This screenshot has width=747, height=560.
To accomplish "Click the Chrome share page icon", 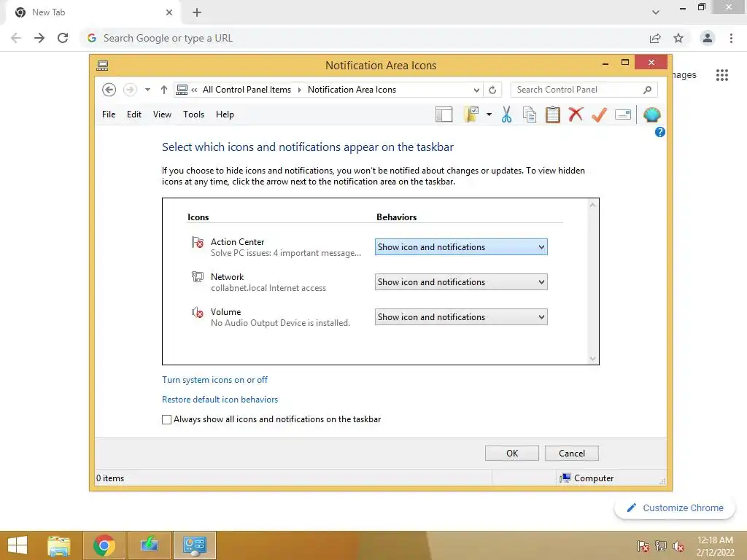I will pyautogui.click(x=655, y=38).
